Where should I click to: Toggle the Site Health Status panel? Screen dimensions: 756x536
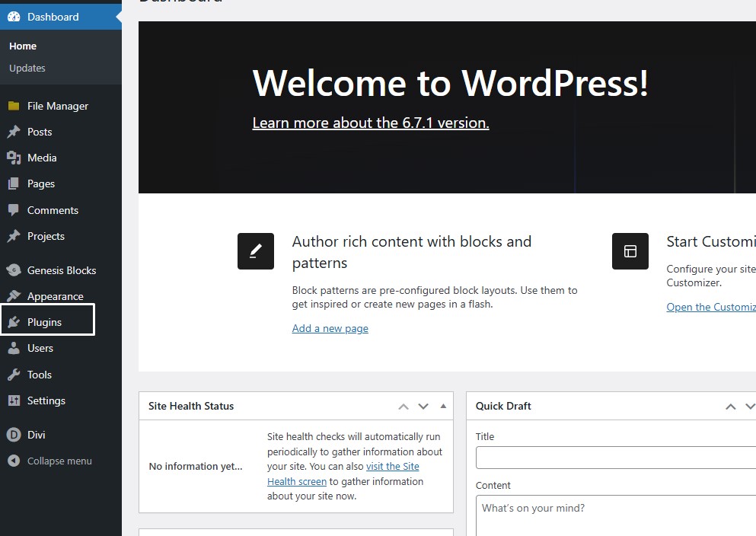point(443,407)
